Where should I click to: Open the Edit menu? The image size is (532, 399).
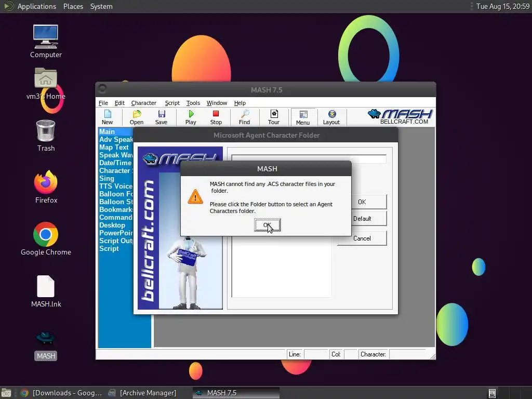pos(119,103)
